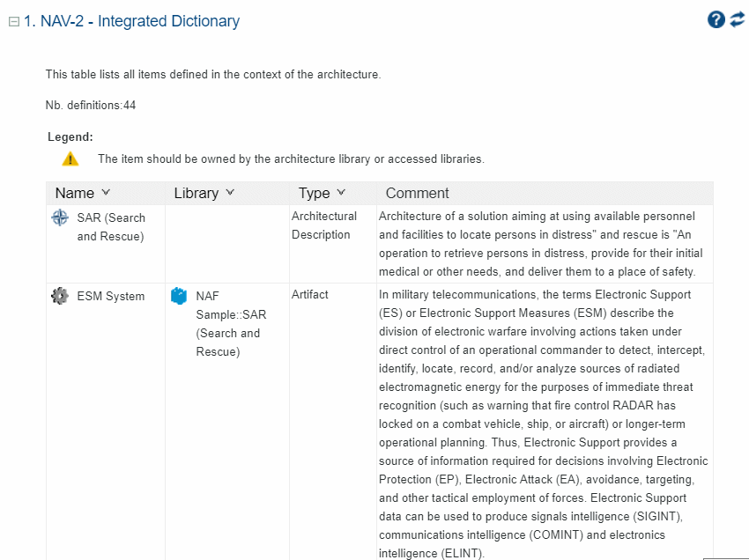Collapse the NAV-2 Integrated Dictionary section
Screen dimensions: 749x560
[14, 22]
